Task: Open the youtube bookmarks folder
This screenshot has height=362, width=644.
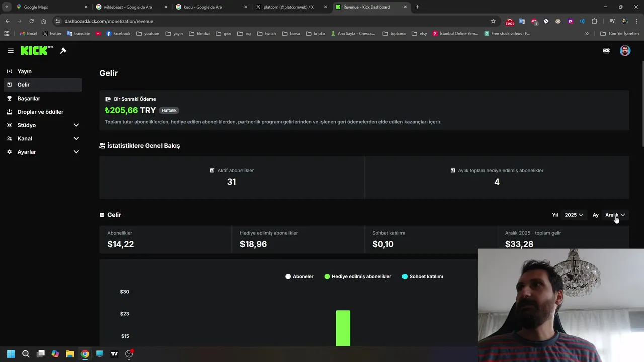Action: pyautogui.click(x=148, y=34)
